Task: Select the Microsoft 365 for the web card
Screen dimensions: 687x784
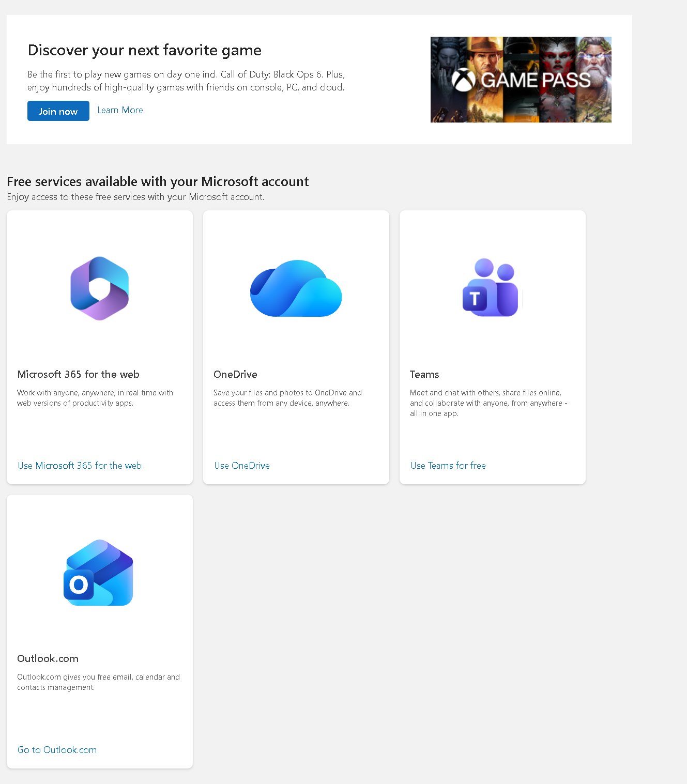Action: click(x=99, y=347)
